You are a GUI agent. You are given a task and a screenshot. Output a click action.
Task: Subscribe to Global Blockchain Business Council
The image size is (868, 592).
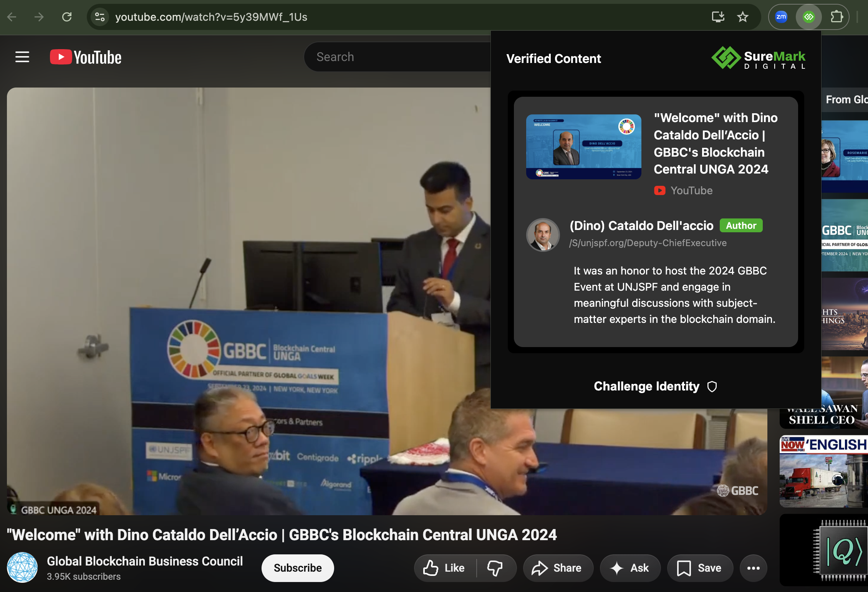[297, 568]
